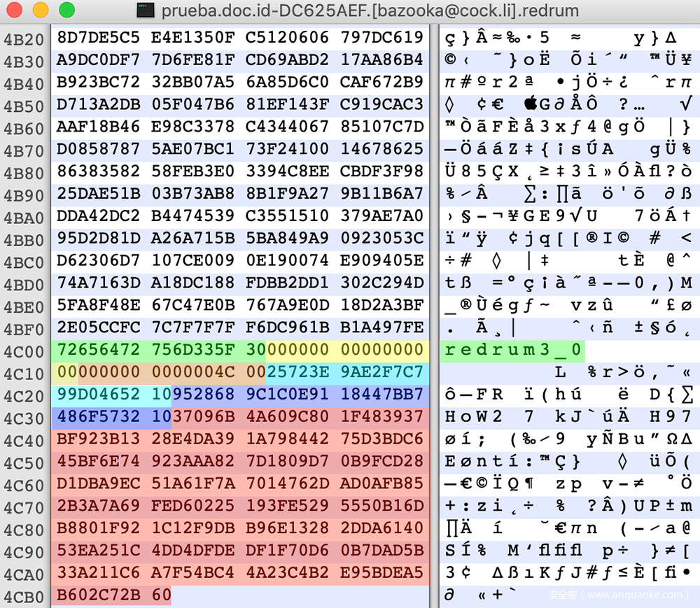Click hex group D62306D7

point(99,260)
